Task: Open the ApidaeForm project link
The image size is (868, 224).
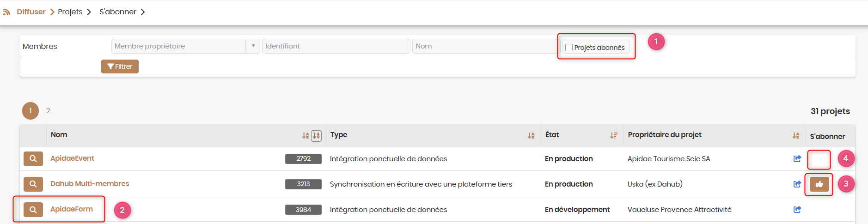Action: (x=72, y=209)
